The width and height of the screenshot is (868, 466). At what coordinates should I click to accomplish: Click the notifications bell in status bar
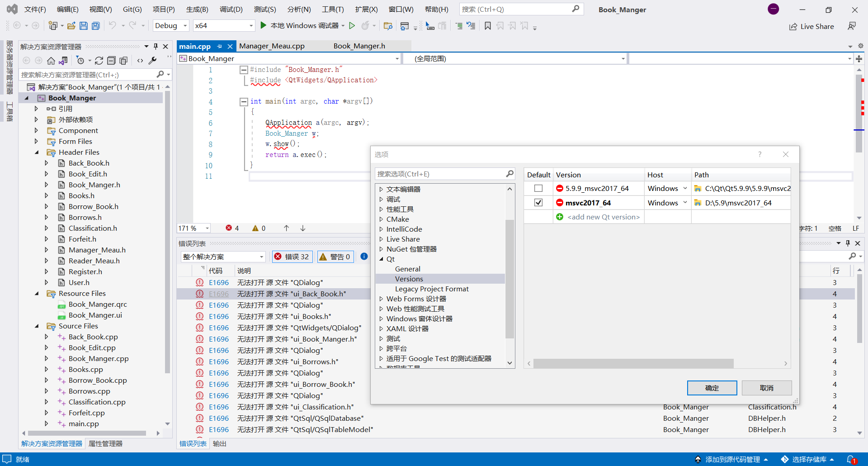coord(851,459)
